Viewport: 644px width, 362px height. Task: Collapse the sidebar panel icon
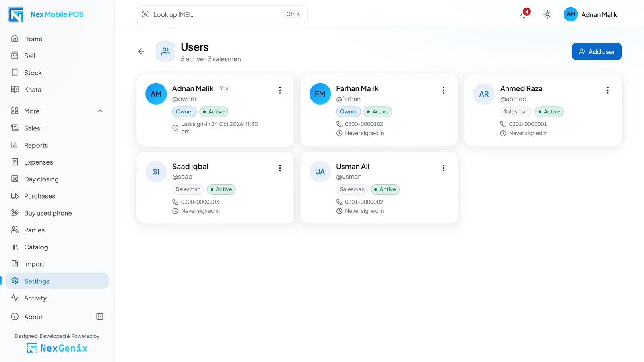point(100,317)
